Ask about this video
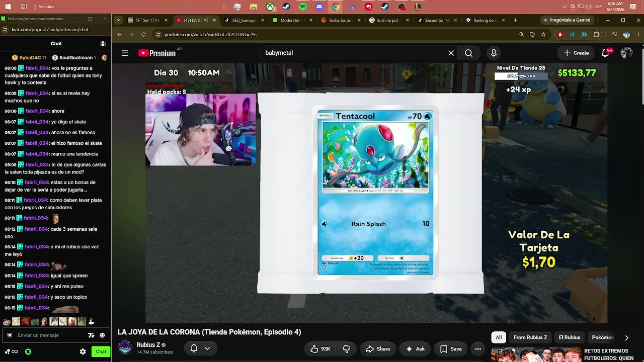Viewport: 644px width, 362px height. pos(415,349)
